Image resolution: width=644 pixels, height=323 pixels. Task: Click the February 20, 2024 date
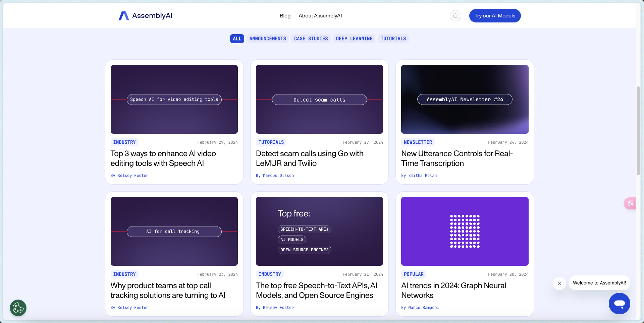tap(508, 274)
